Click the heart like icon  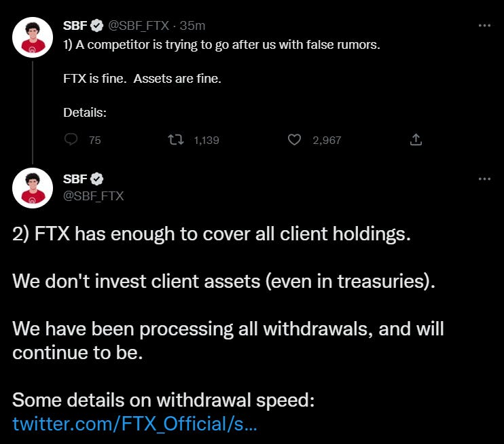point(294,140)
